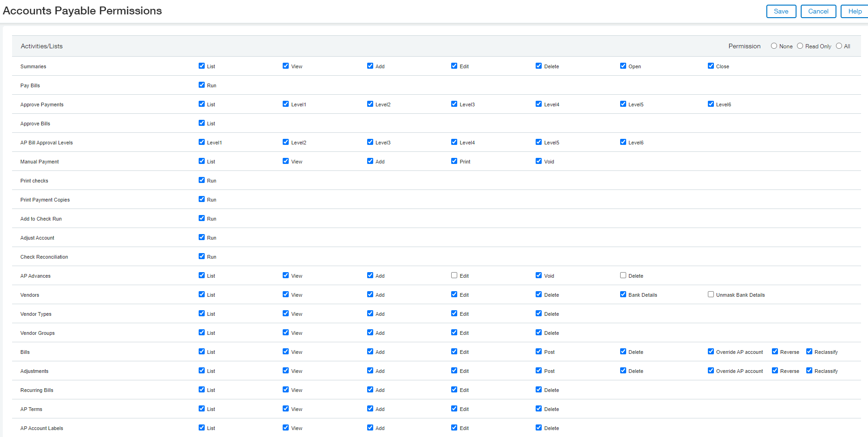Toggle Level1 for AP Bill Approval Levels

(x=201, y=142)
